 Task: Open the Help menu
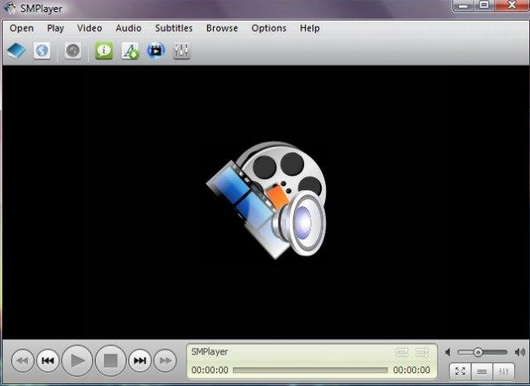(310, 28)
